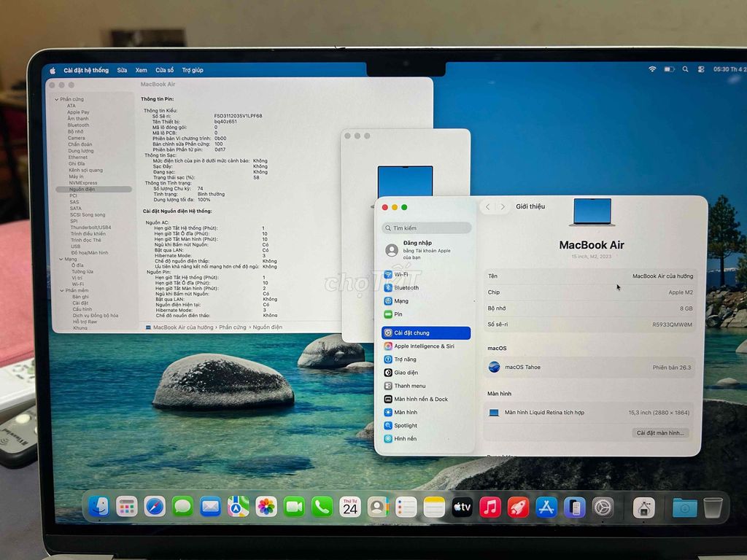This screenshot has height=560, width=747.
Task: Open Spotlight settings in sidebar
Action: 426,426
